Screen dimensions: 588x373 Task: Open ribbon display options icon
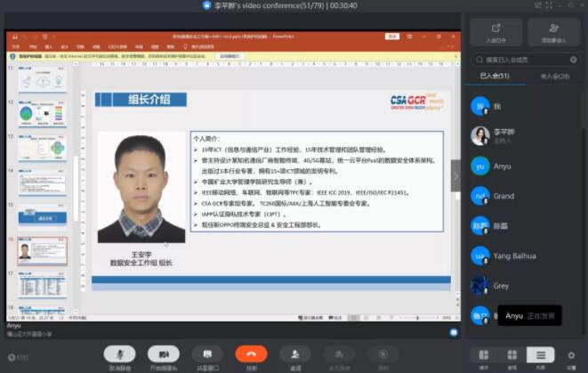point(409,36)
